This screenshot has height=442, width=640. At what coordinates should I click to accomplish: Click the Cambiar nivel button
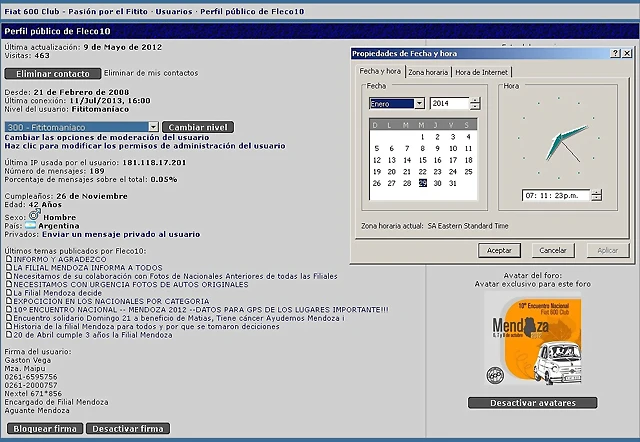point(198,127)
